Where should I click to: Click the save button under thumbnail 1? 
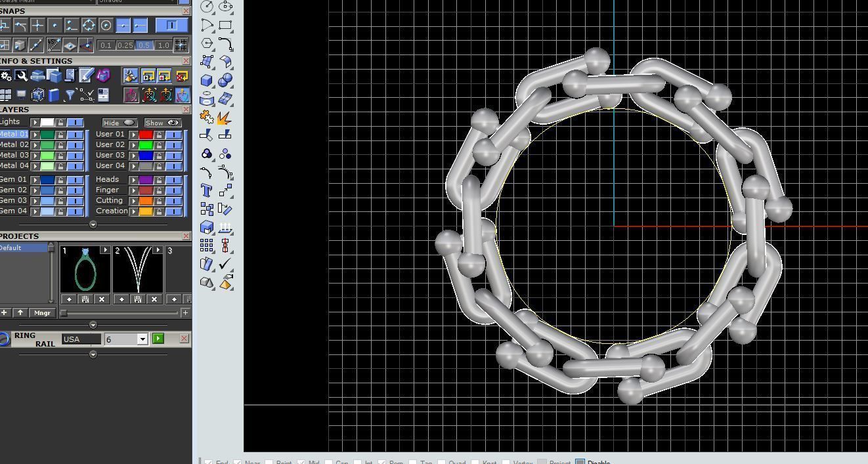85,299
